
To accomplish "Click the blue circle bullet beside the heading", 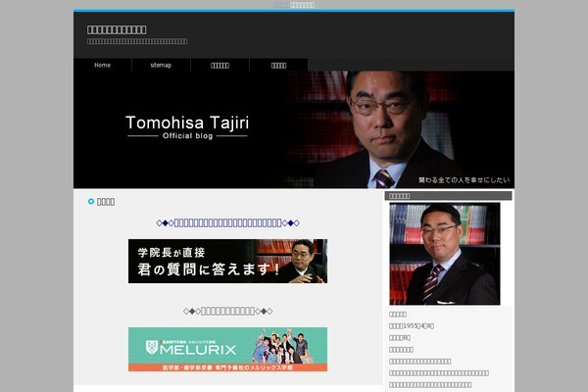I will click(91, 202).
